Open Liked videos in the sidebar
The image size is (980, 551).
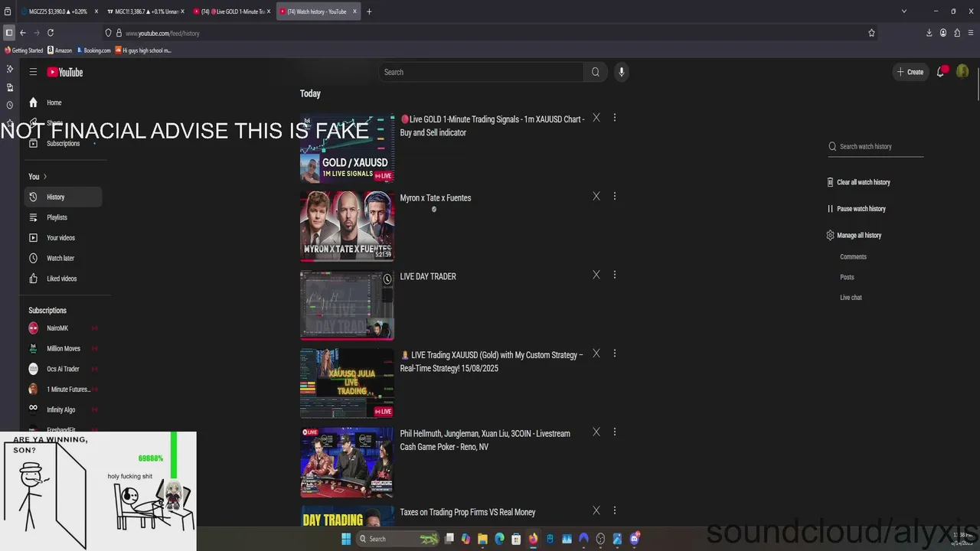tap(63, 279)
